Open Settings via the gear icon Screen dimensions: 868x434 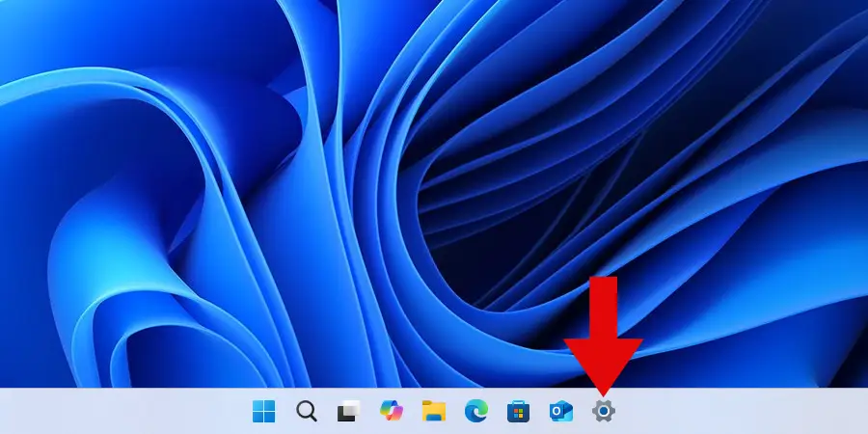(604, 412)
